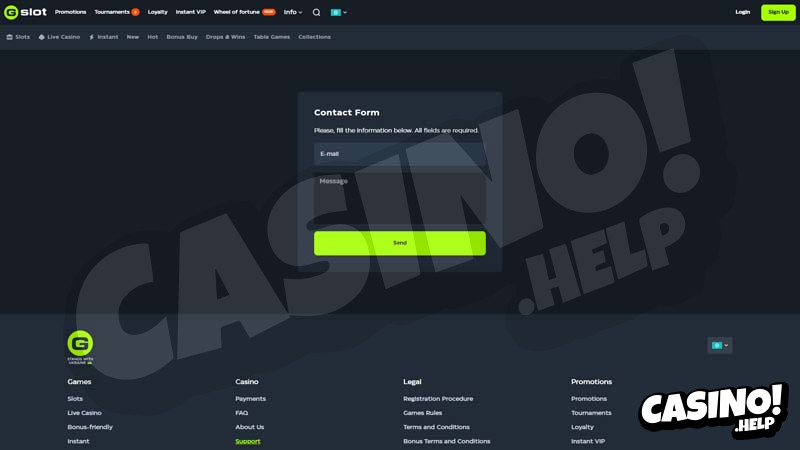Open footer Instant link under Games
The image size is (800, 450).
[78, 441]
